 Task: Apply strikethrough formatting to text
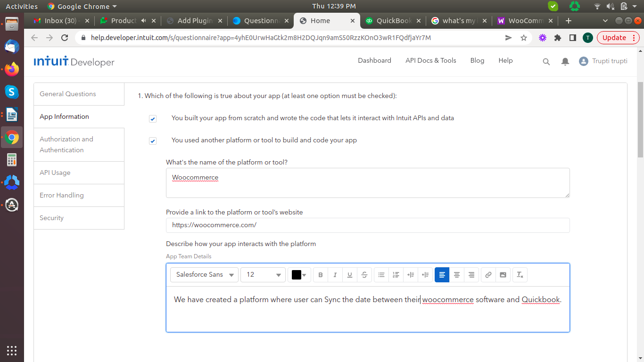364,275
